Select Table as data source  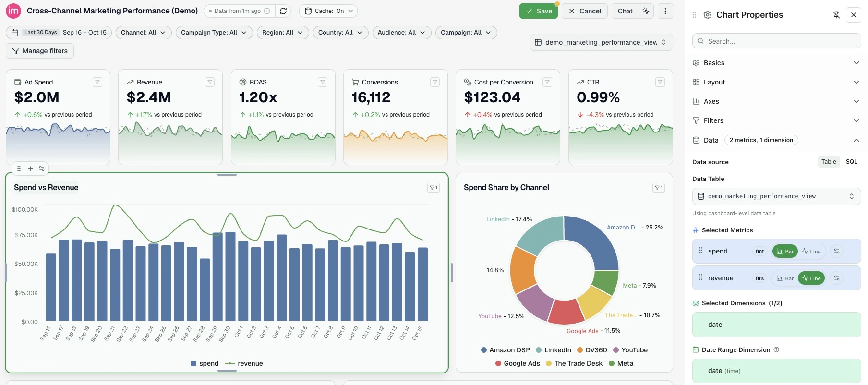(x=829, y=162)
